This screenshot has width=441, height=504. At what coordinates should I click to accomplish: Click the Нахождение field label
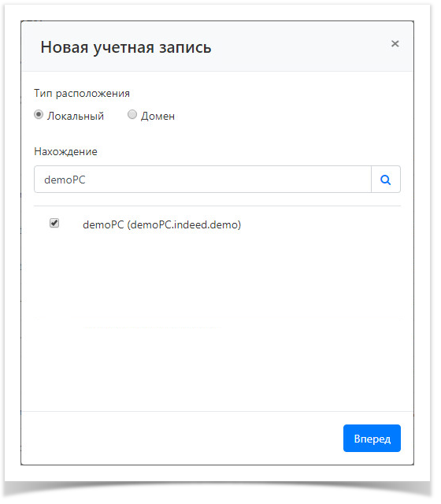pos(66,153)
